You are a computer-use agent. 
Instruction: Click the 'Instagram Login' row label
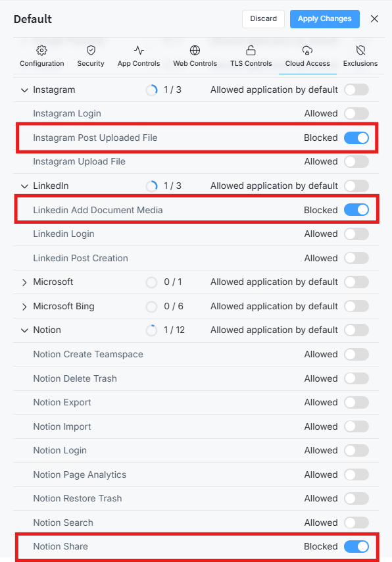click(x=67, y=114)
